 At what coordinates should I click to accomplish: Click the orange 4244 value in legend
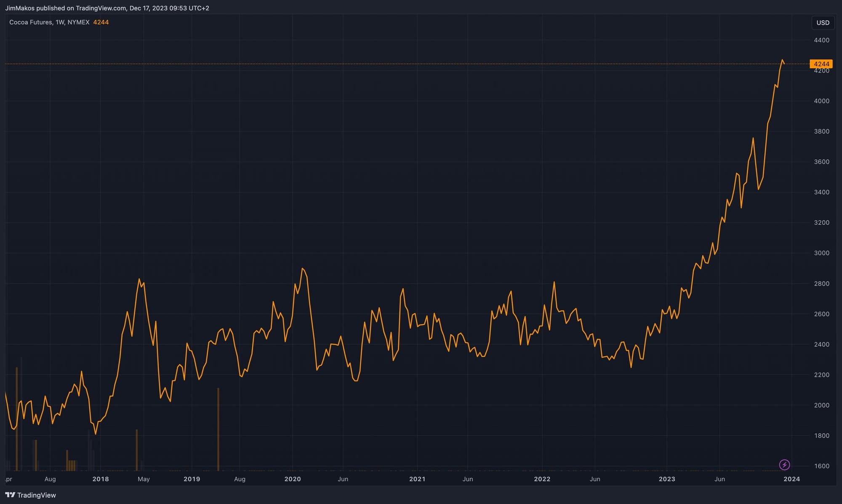(x=101, y=22)
